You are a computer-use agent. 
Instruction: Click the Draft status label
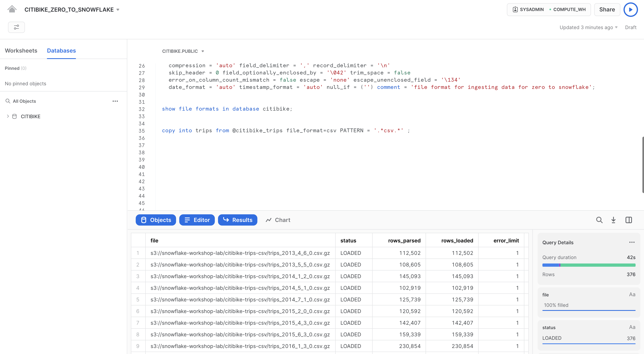pyautogui.click(x=631, y=27)
